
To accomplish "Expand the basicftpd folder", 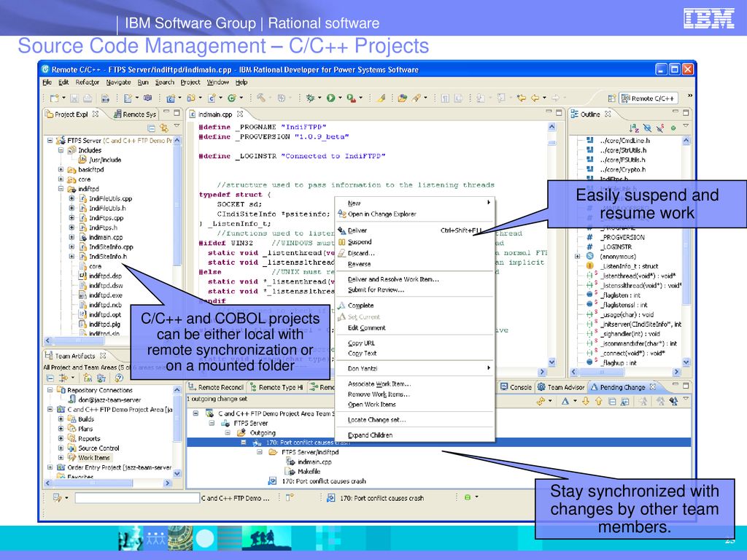I will click(x=61, y=169).
